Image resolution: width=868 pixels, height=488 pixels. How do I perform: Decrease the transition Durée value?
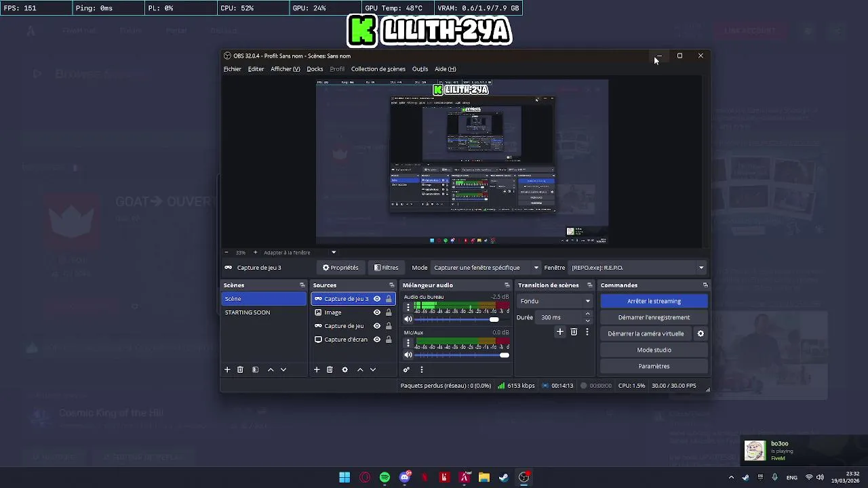tap(587, 320)
